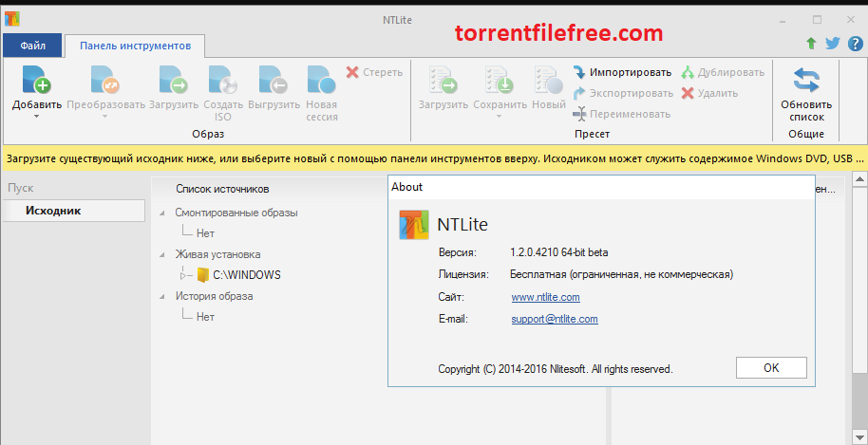Open the Добавить dropdown arrow
This screenshot has width=868, height=445.
(36, 116)
